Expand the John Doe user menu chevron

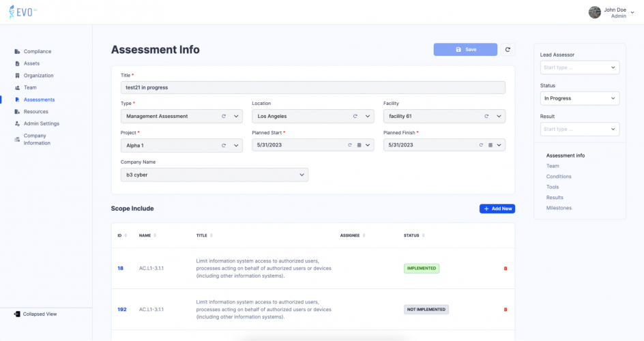tap(632, 13)
